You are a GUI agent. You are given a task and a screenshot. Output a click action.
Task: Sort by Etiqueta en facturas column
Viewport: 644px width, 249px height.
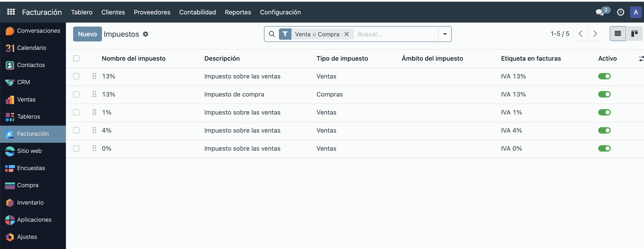click(x=531, y=58)
